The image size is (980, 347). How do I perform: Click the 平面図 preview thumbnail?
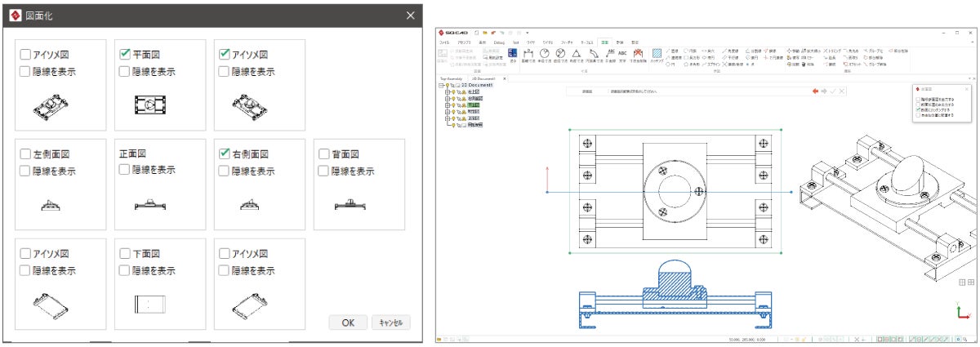[x=149, y=105]
